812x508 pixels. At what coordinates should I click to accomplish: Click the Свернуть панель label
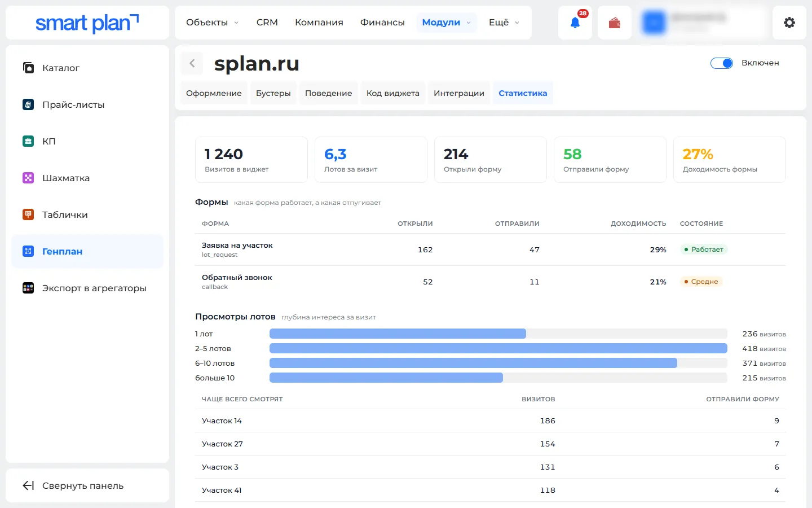(x=83, y=485)
